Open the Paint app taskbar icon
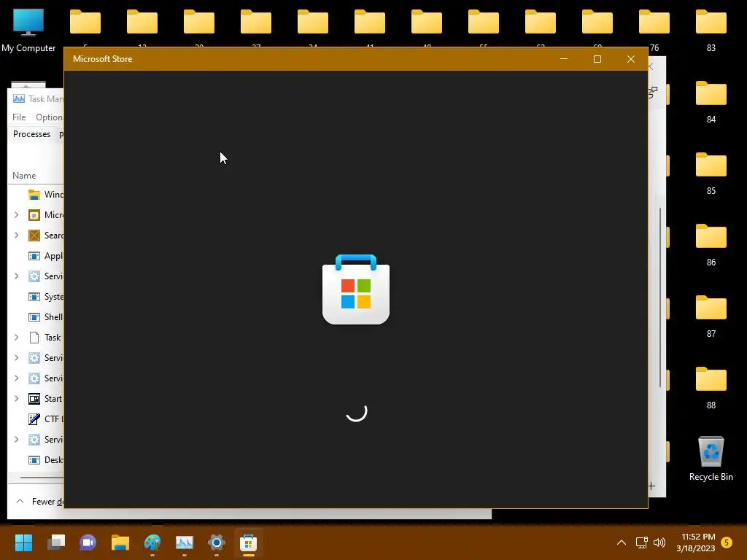Screen dimensions: 747x560 tap(152, 542)
